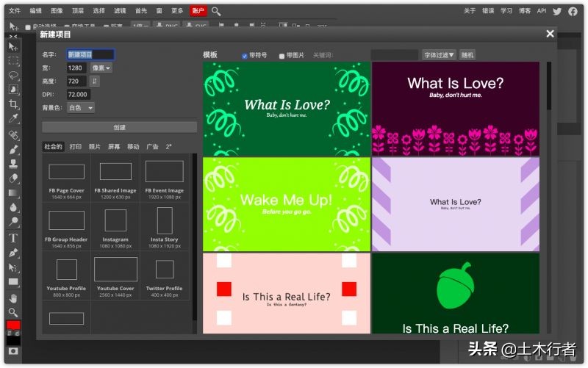Select the lime green Wake Me Up template

[287, 204]
